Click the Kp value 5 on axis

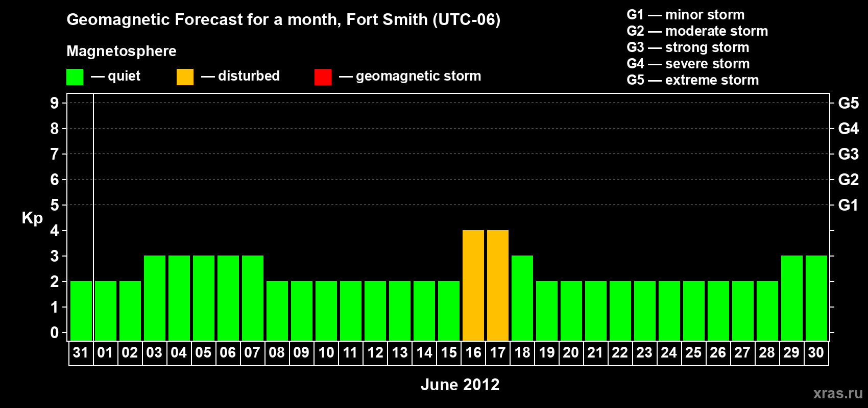click(55, 205)
